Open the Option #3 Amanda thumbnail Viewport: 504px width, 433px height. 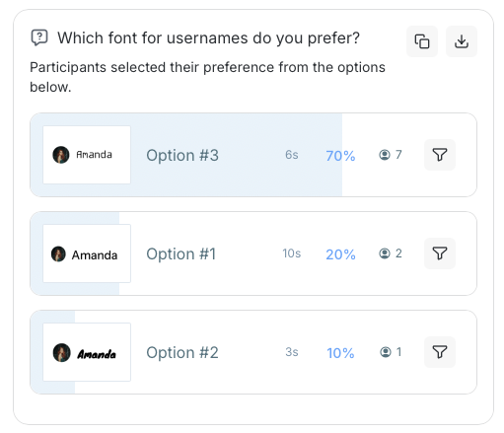(87, 155)
